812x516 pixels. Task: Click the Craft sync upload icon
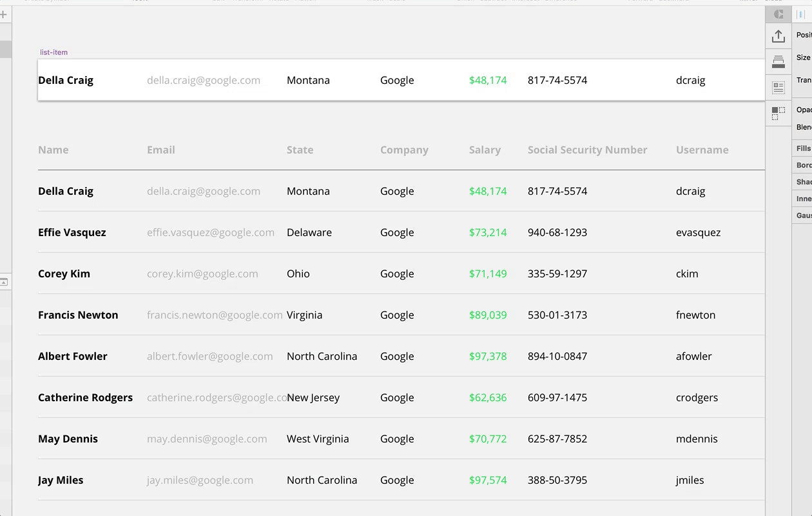point(778,36)
